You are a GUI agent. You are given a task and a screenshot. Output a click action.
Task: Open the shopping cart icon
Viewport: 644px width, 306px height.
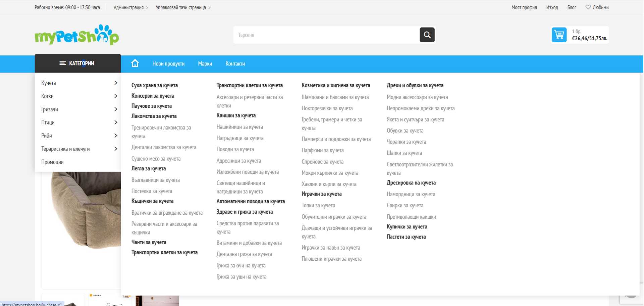[x=559, y=35]
